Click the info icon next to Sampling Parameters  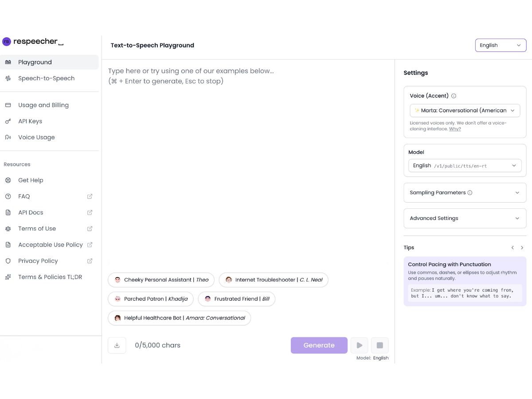click(x=470, y=193)
